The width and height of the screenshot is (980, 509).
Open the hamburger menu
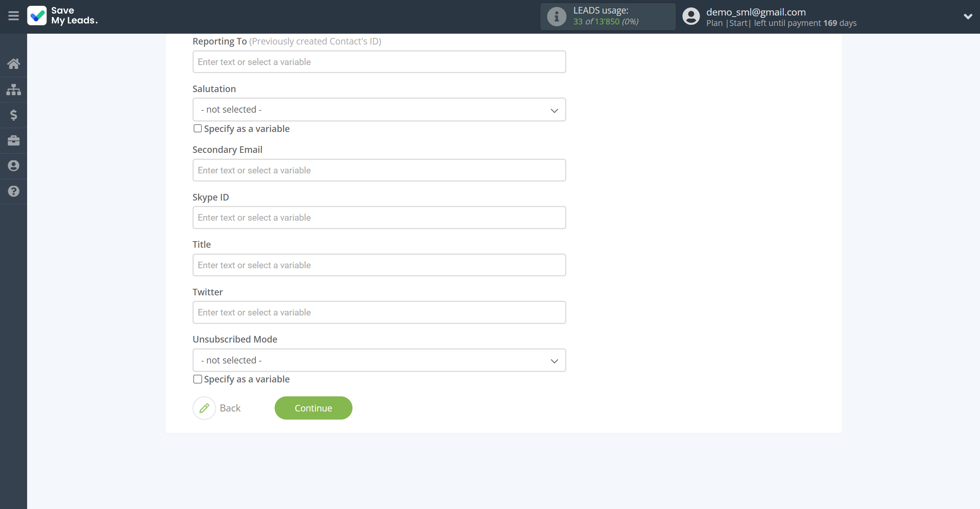14,16
